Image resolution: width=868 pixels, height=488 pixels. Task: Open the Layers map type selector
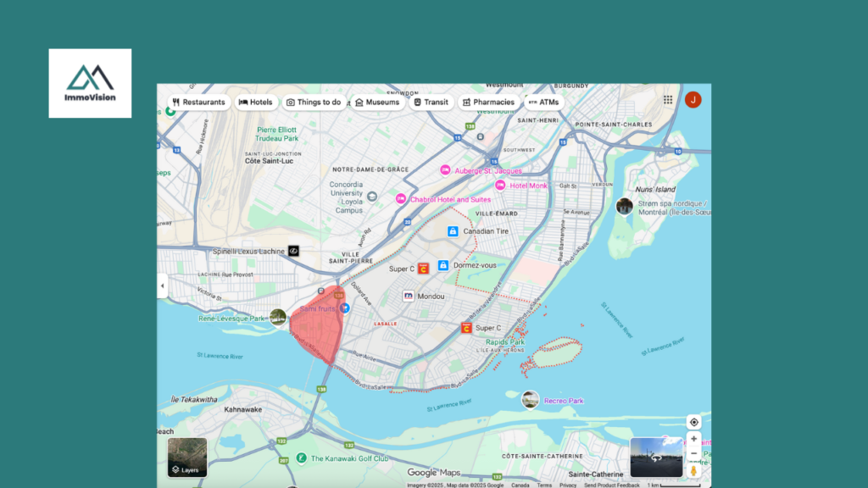187,457
